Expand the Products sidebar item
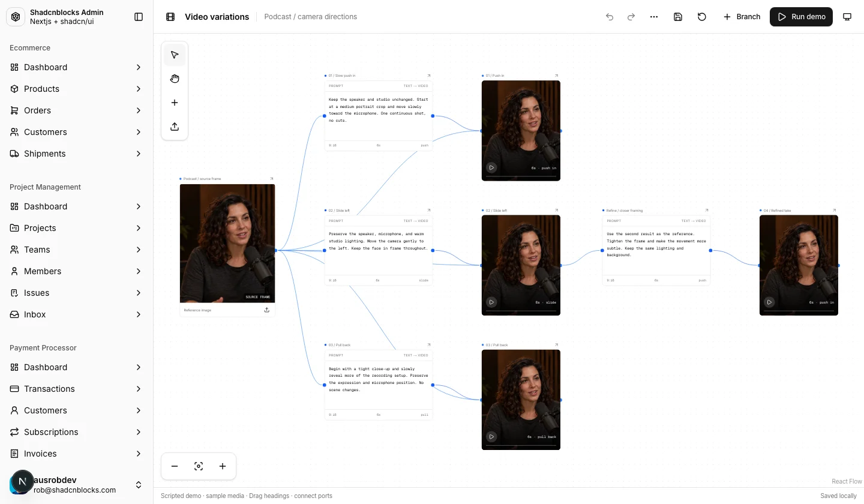Image resolution: width=864 pixels, height=504 pixels. point(77,89)
